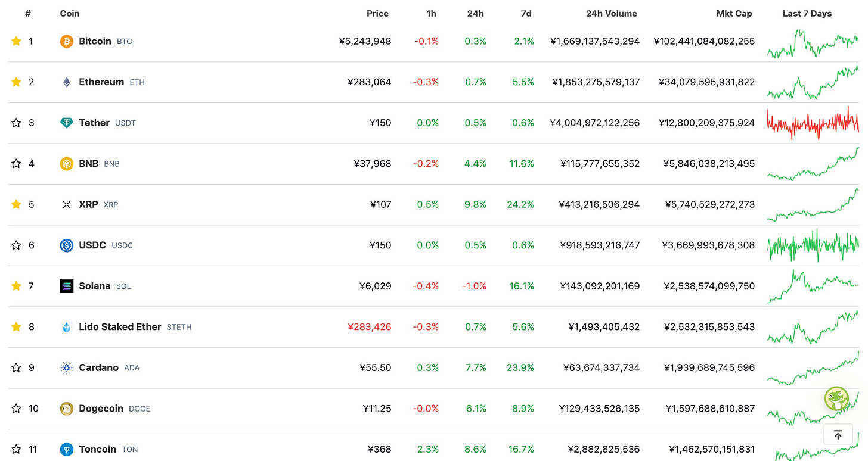This screenshot has width=868, height=461.
Task: Select Solana's 24h change -1.0%
Action: [x=474, y=286]
